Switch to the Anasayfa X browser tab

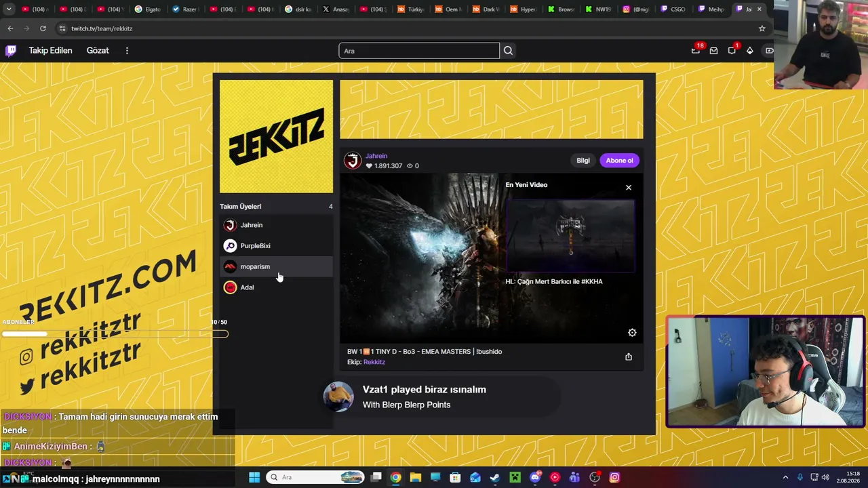(335, 9)
